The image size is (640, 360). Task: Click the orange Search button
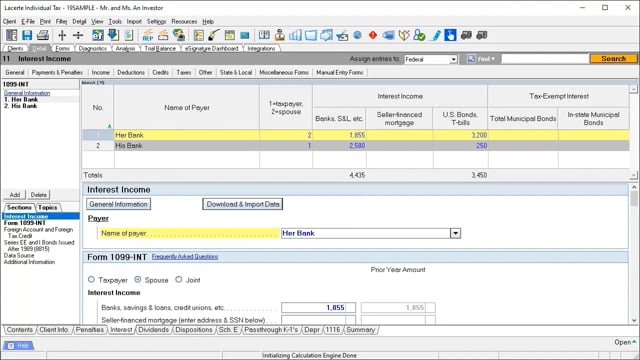tap(613, 59)
